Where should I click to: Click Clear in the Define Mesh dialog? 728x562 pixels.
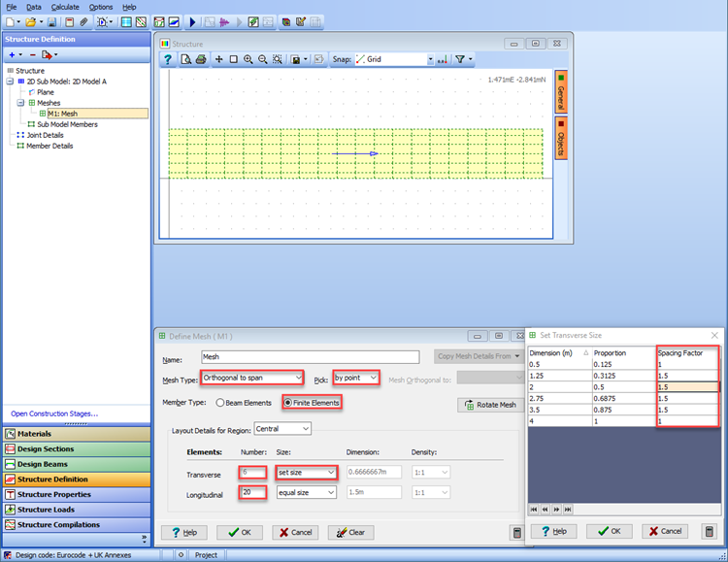pyautogui.click(x=350, y=532)
